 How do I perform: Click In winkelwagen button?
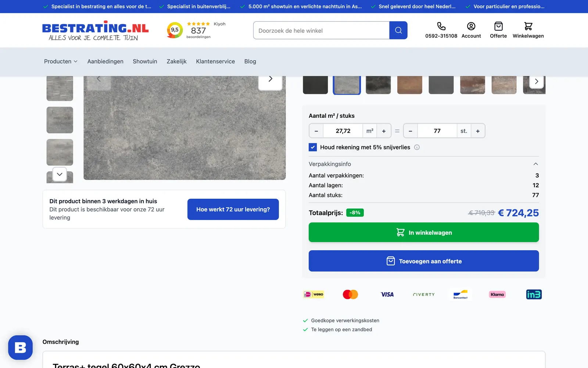(424, 233)
